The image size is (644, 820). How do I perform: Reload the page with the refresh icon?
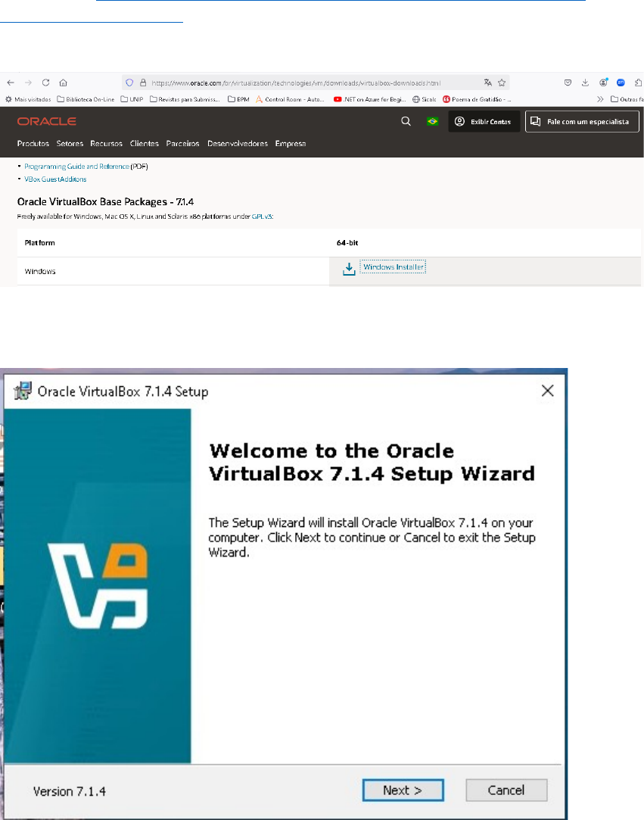45,83
